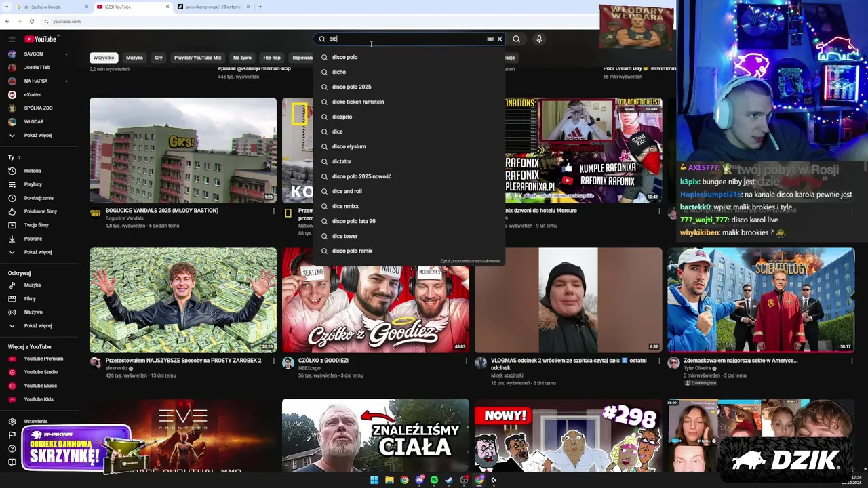Viewport: 868px width, 488px height.
Task: Select the 'Muzyka' filter chip
Action: coord(134,58)
